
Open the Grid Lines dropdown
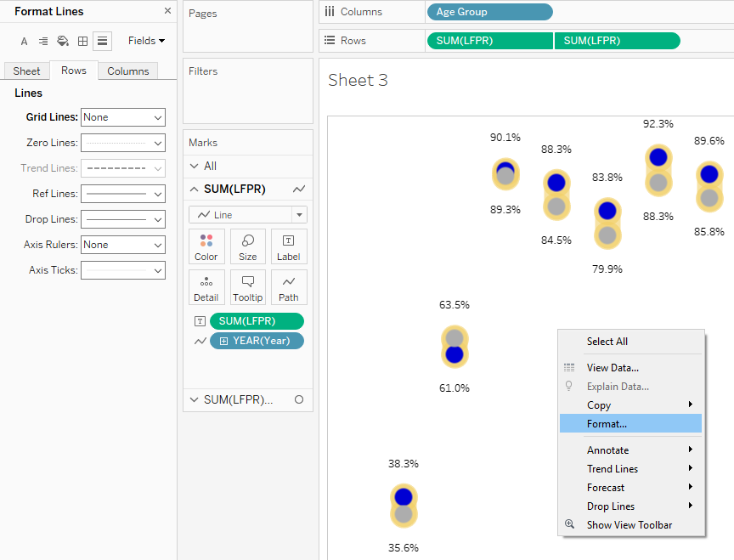tap(123, 117)
